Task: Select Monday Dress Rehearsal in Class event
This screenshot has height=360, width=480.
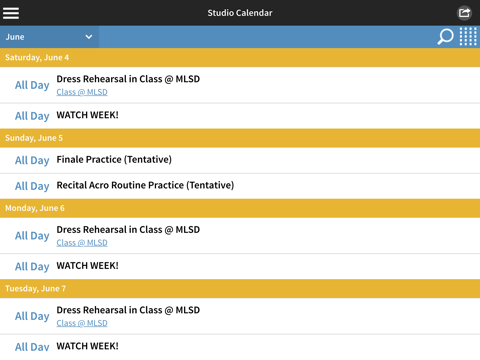Action: click(240, 236)
